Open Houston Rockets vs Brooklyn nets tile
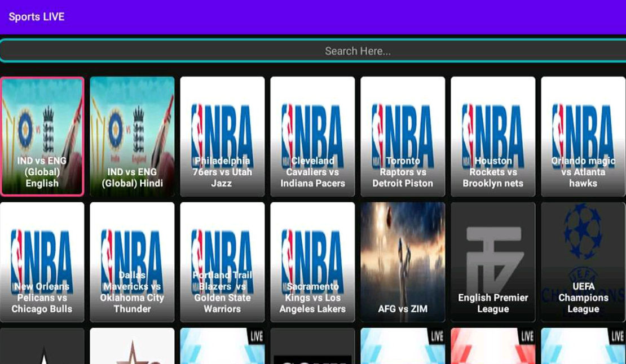The height and width of the screenshot is (364, 626). (x=493, y=136)
